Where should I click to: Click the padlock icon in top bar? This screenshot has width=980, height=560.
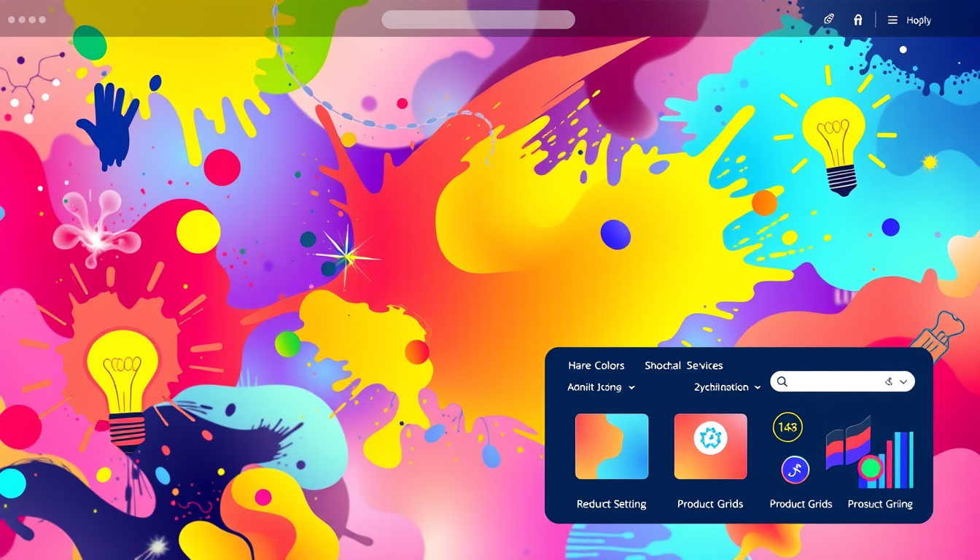(858, 20)
